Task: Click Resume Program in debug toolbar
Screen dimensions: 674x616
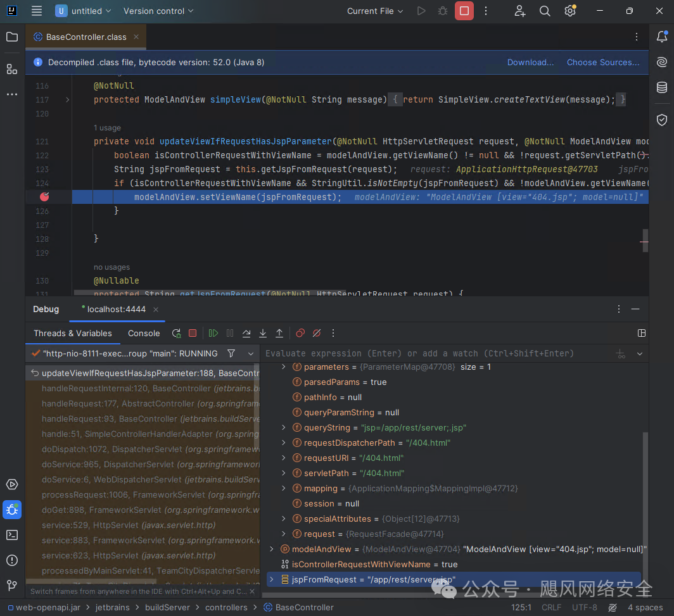Action: point(213,333)
